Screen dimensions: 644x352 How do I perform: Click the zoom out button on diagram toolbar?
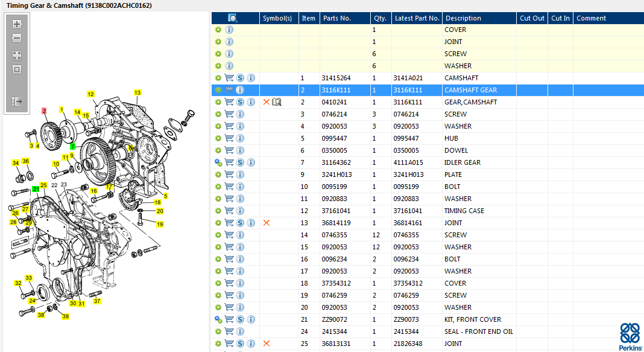coord(17,38)
